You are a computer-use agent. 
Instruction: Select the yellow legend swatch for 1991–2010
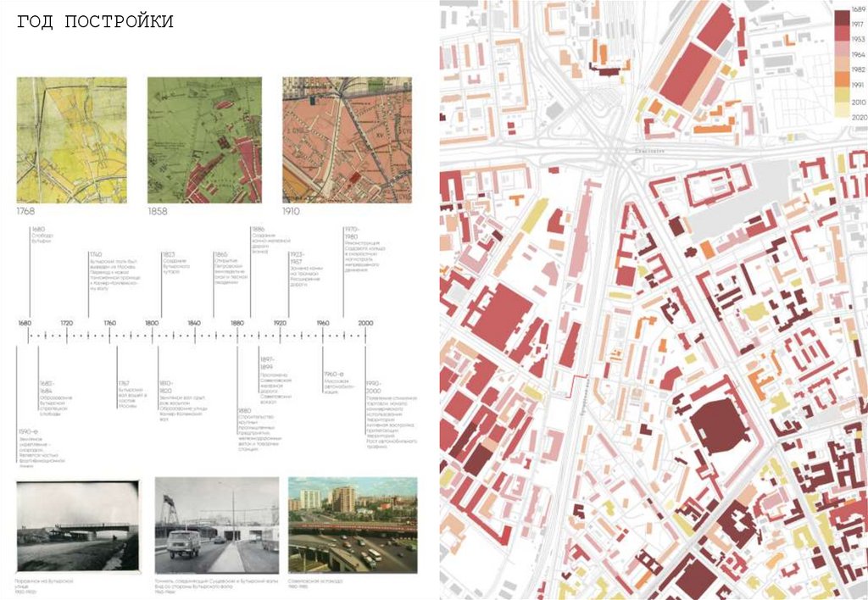(x=842, y=94)
